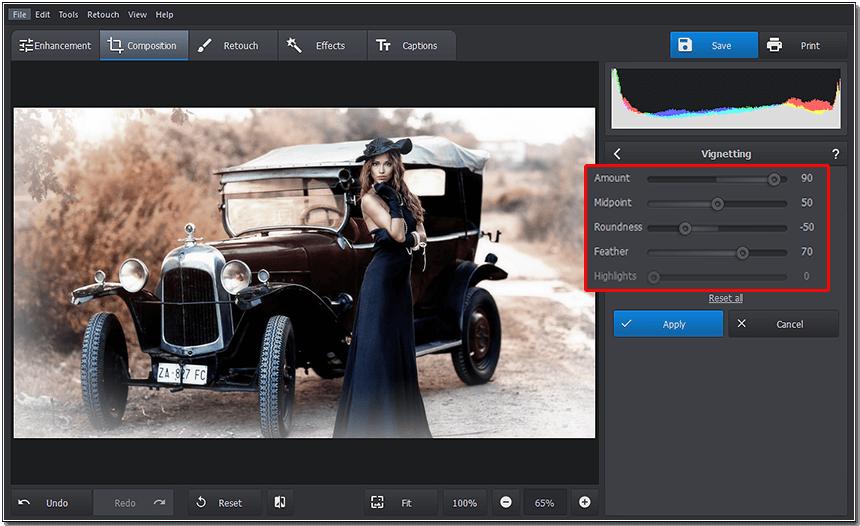Fit the image to screen
860x526 pixels.
tap(401, 502)
